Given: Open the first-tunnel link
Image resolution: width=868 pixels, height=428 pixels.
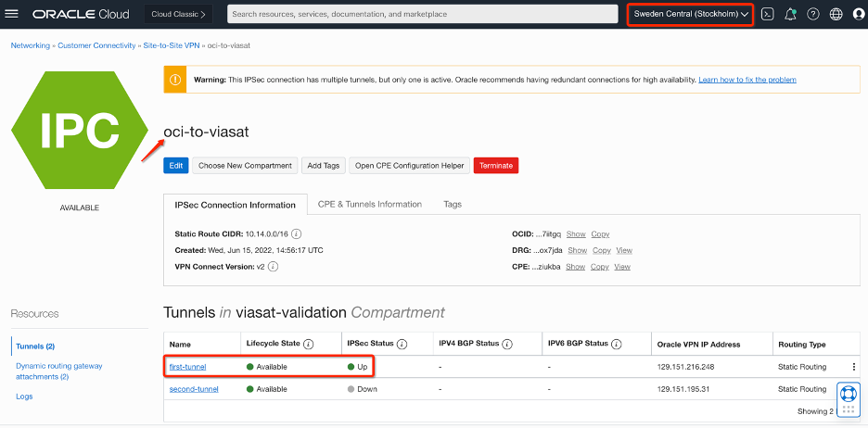Looking at the screenshot, I should point(187,367).
